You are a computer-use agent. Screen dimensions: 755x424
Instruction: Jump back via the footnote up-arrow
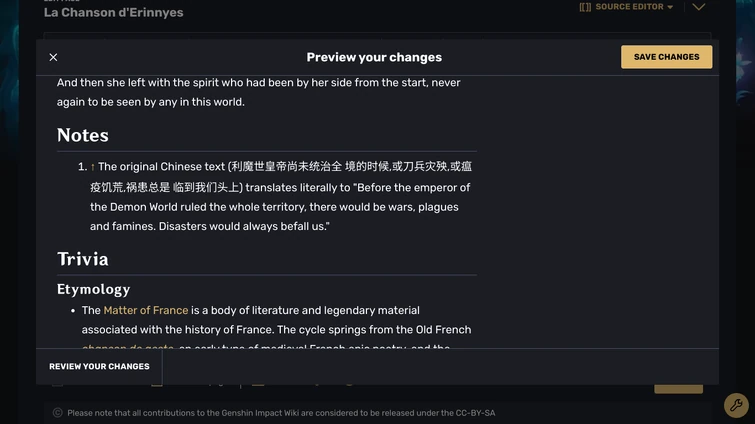(x=92, y=167)
